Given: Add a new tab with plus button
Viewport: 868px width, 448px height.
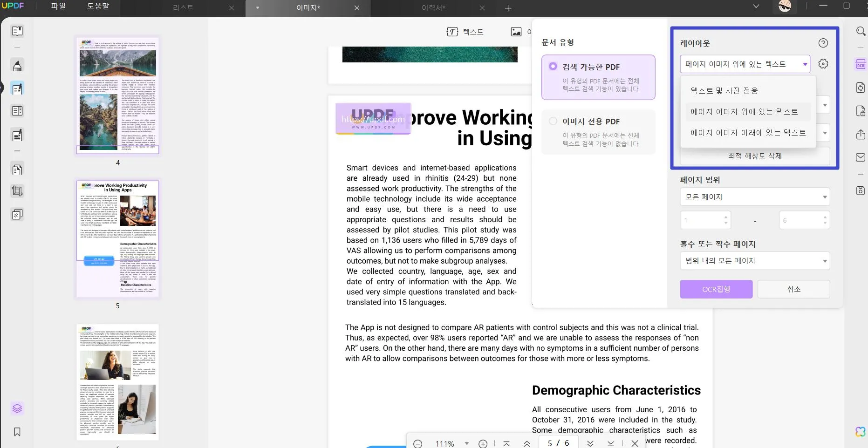Looking at the screenshot, I should click(508, 8).
